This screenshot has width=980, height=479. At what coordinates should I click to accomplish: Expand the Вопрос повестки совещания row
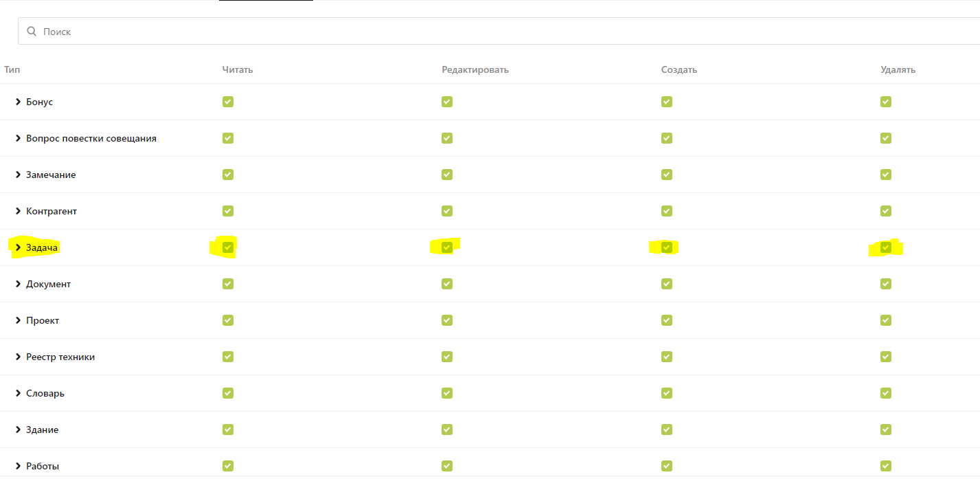point(19,138)
